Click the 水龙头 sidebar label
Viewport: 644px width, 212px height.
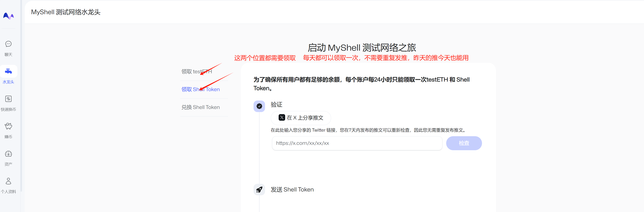(8, 82)
